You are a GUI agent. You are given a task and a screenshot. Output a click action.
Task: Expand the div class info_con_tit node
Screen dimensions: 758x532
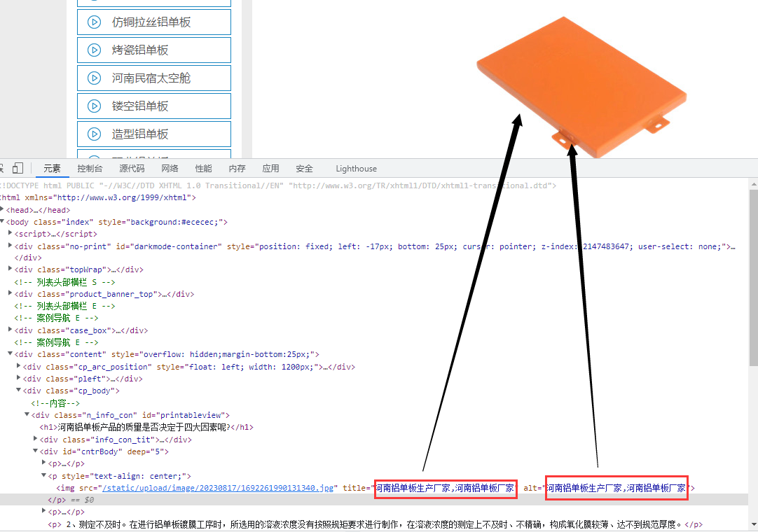(36, 439)
